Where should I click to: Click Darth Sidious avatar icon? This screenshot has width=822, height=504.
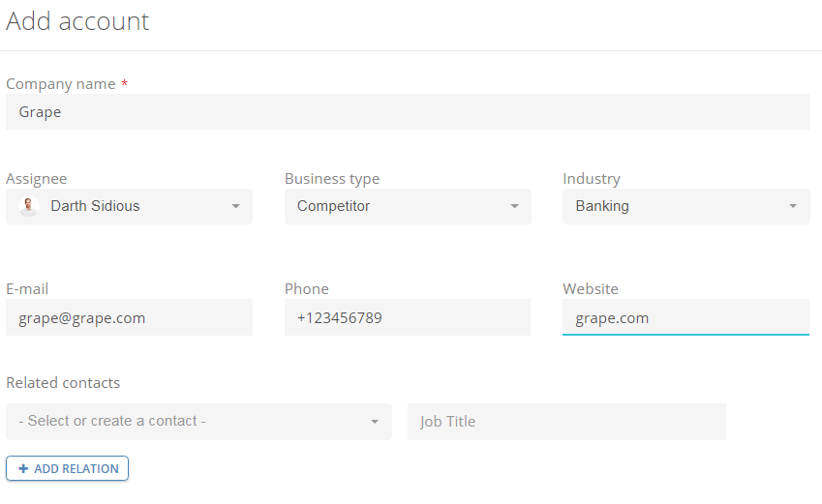click(x=29, y=206)
